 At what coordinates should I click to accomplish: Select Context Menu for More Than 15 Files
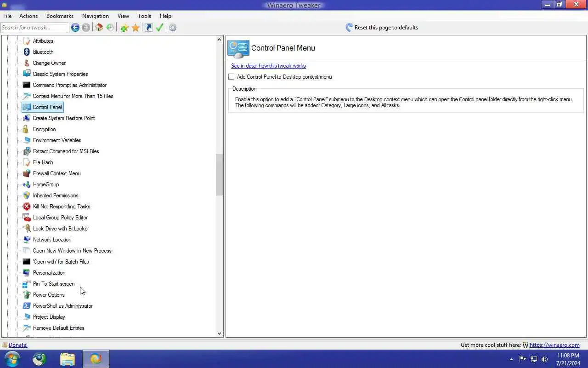point(73,96)
